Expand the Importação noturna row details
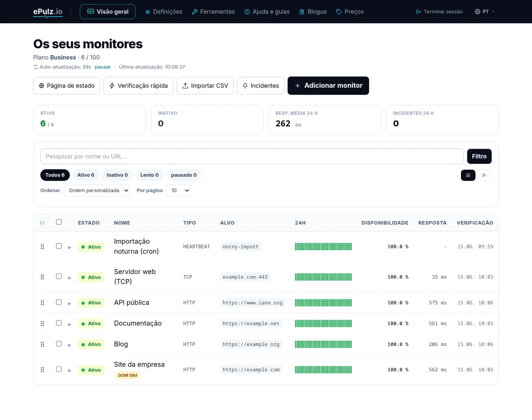 coord(70,247)
